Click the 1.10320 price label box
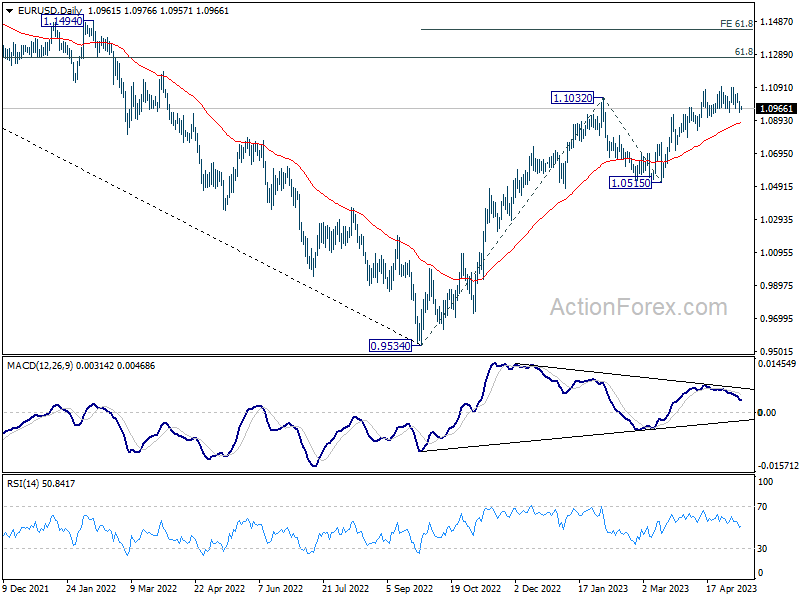800x600 pixels. (573, 98)
